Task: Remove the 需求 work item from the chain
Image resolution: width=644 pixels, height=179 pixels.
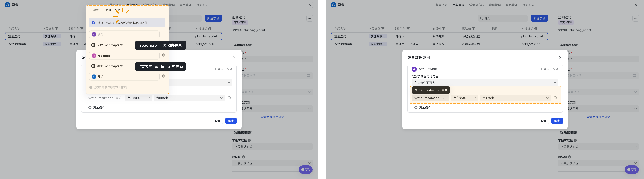Action: 164,76
